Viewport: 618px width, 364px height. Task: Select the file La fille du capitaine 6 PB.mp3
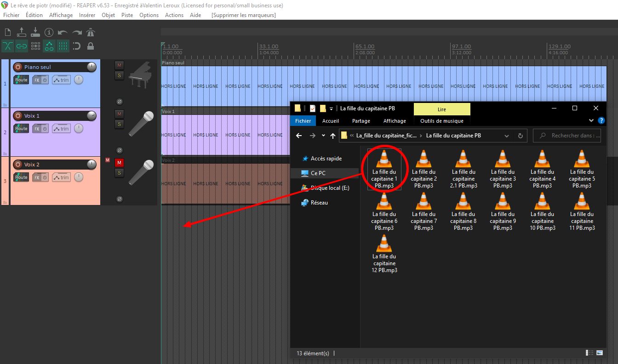pos(384,211)
